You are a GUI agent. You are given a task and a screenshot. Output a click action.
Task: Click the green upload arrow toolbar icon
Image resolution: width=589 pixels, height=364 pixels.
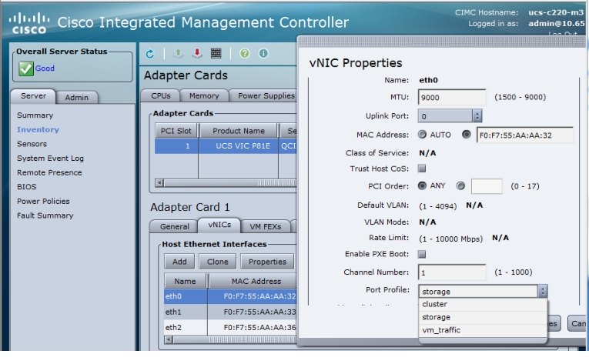[x=179, y=54]
